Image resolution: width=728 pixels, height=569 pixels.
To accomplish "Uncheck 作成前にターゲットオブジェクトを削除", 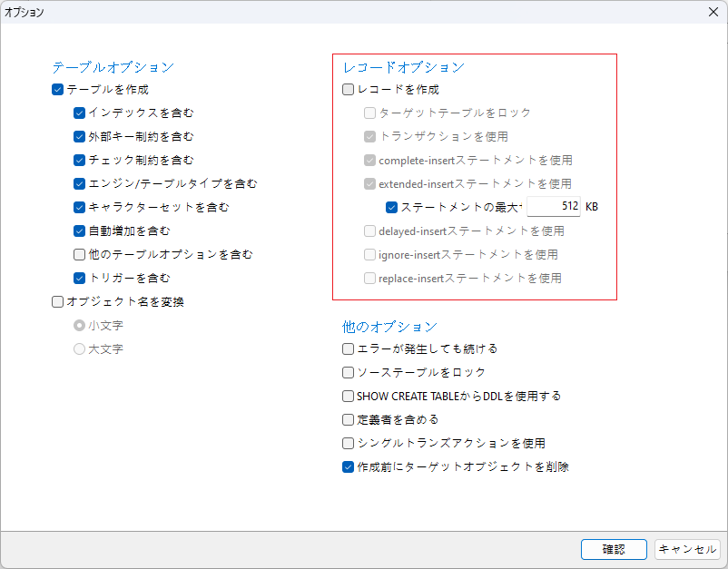I will [349, 467].
